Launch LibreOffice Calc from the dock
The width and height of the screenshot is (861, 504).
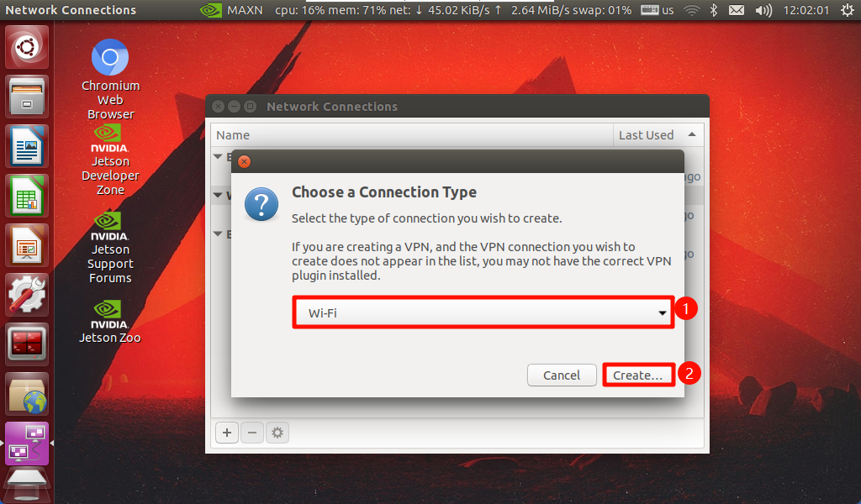27,196
